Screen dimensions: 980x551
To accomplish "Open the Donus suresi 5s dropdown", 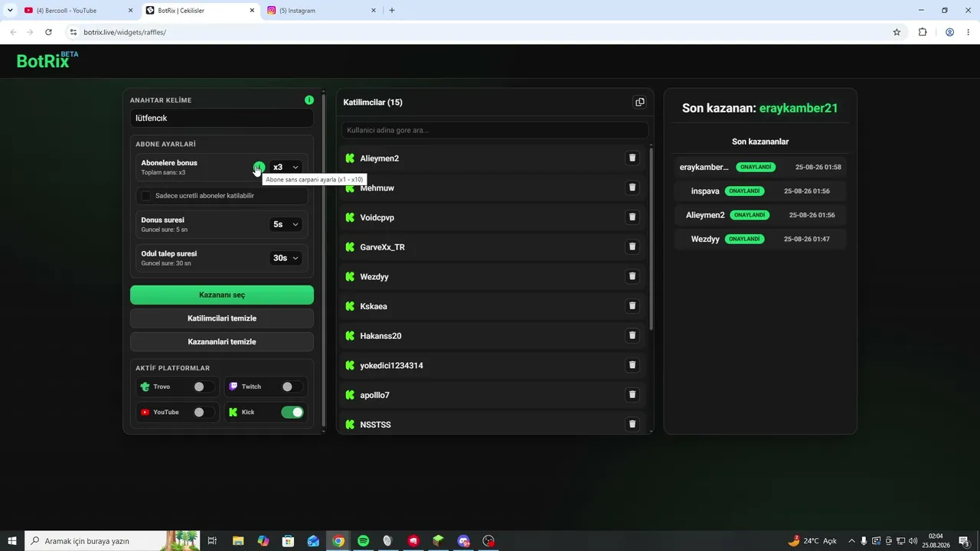I will pos(286,224).
